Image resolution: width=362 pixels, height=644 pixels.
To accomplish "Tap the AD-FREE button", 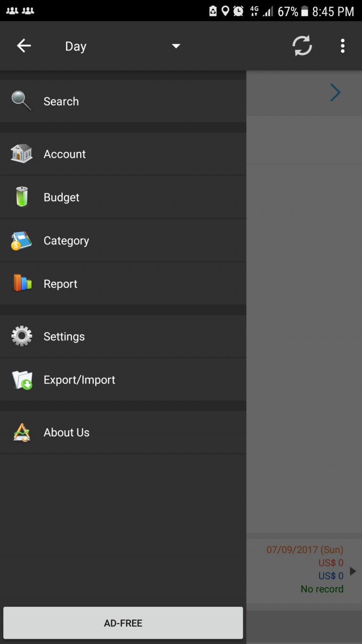I will point(123,622).
